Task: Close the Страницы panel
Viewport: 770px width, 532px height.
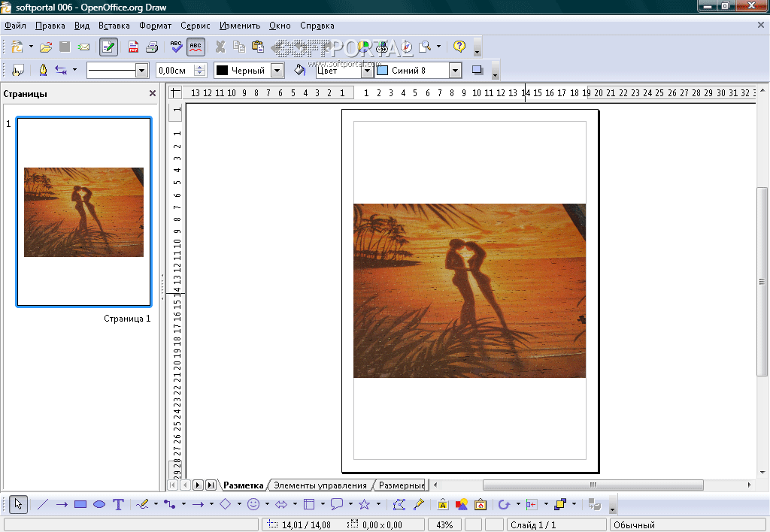Action: click(x=152, y=93)
